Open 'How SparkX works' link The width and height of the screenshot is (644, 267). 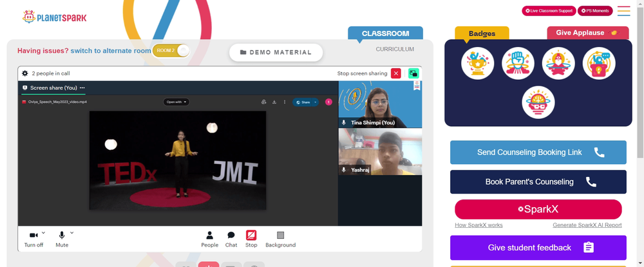pos(478,225)
